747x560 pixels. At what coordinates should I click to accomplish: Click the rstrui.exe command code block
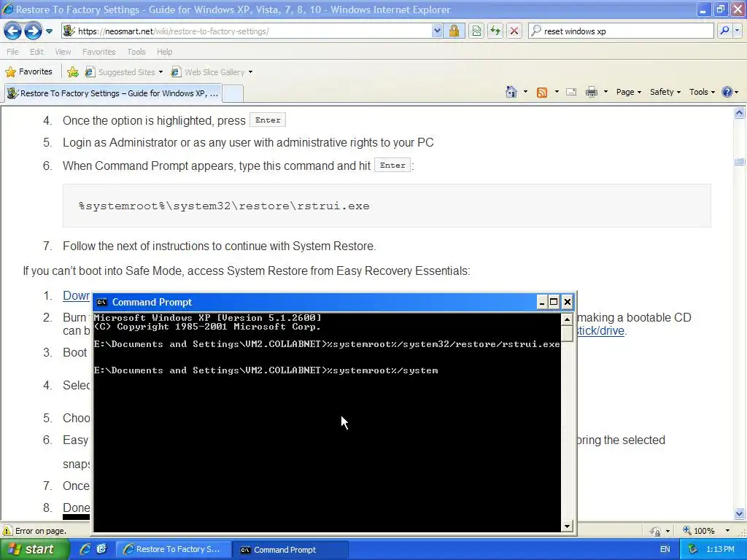[387, 206]
